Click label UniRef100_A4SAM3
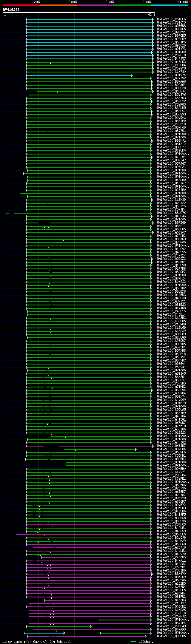 pos(171,62)
